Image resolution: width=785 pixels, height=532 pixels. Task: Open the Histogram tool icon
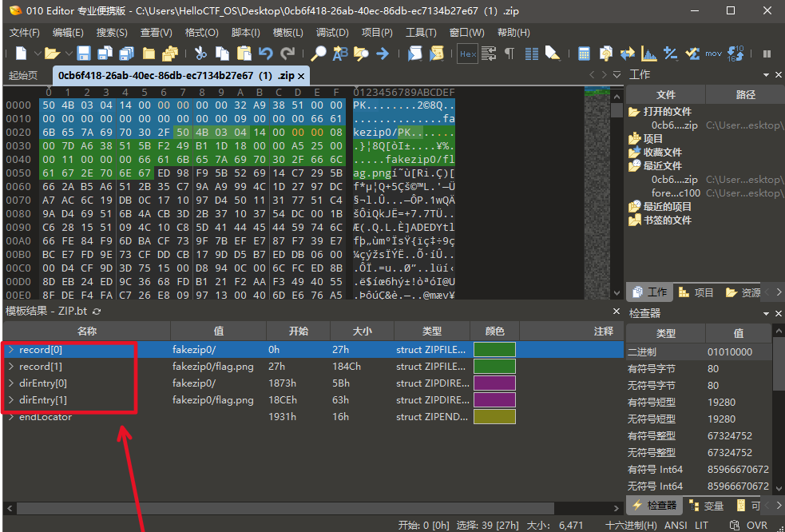[649, 54]
